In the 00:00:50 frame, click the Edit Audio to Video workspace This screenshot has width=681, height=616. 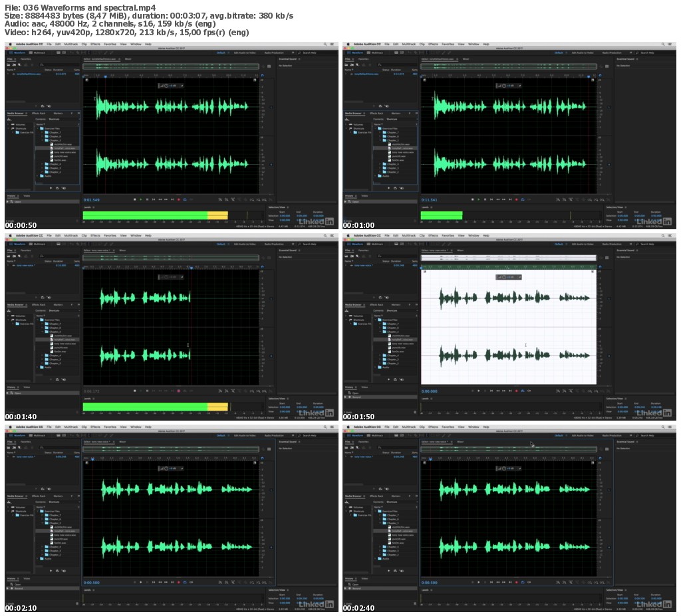pyautogui.click(x=245, y=52)
